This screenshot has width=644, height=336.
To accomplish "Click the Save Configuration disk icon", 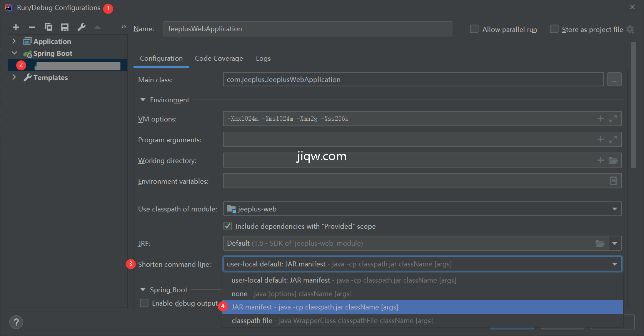I will click(65, 27).
